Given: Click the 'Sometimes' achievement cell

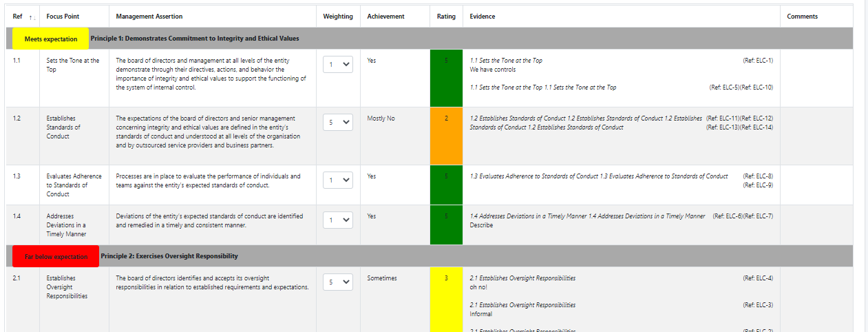Looking at the screenshot, I should click(x=382, y=278).
